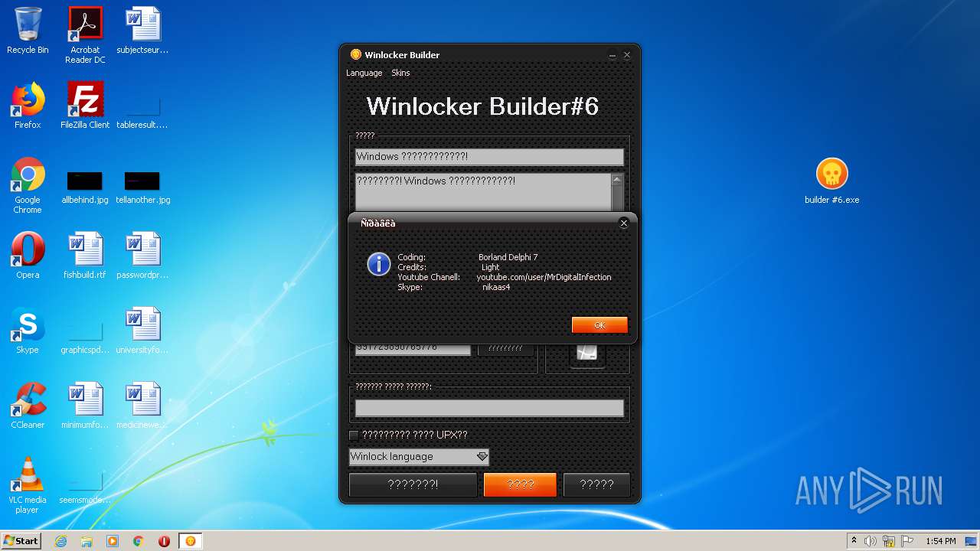The height and width of the screenshot is (551, 980).
Task: Open the passwordpr Word document
Action: 142,256
